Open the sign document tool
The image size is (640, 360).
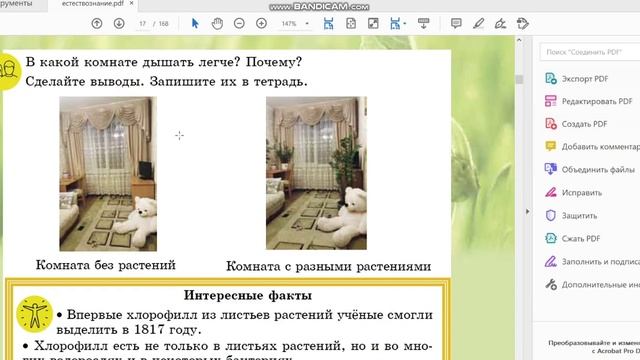(500, 24)
